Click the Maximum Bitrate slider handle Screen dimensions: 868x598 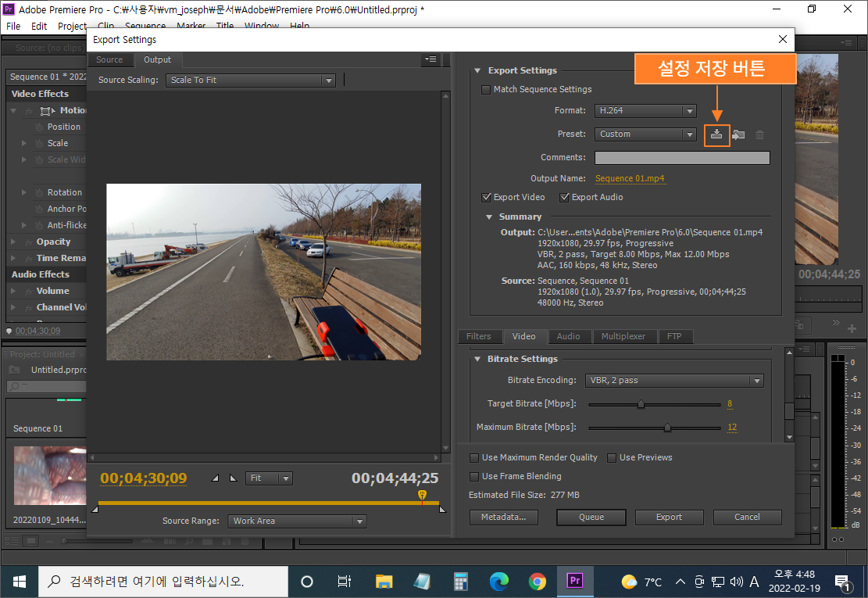[x=668, y=428]
